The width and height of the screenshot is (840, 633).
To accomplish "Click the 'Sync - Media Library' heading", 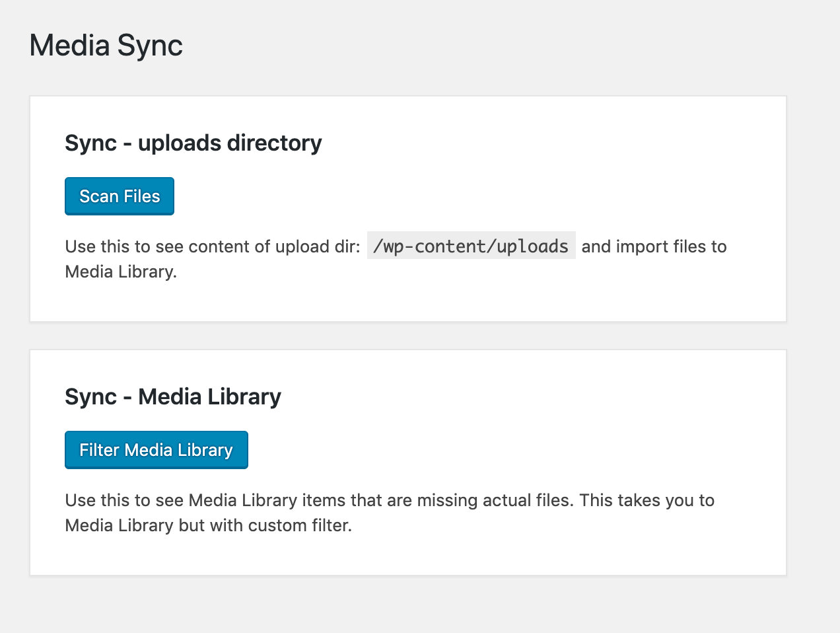I will 173,396.
